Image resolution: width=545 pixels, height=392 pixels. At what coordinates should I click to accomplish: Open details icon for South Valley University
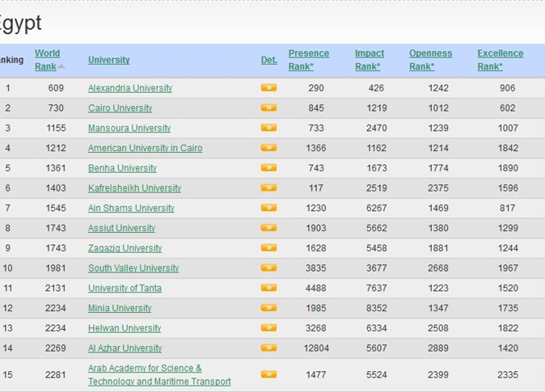(268, 268)
